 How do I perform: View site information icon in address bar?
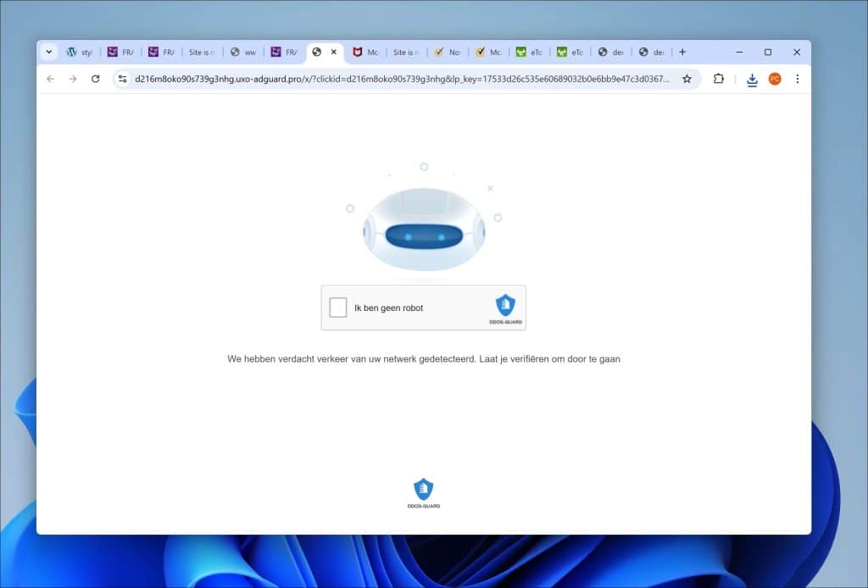click(x=122, y=79)
